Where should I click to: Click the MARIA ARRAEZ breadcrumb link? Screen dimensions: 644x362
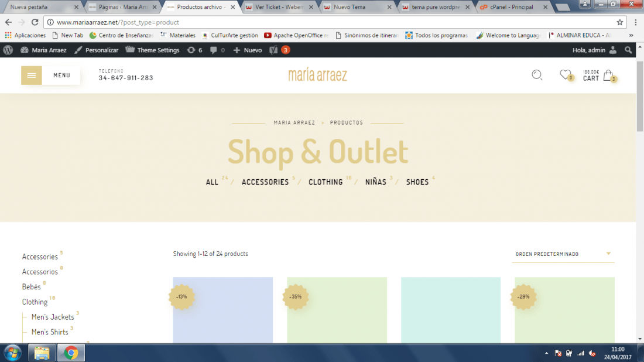coord(294,123)
